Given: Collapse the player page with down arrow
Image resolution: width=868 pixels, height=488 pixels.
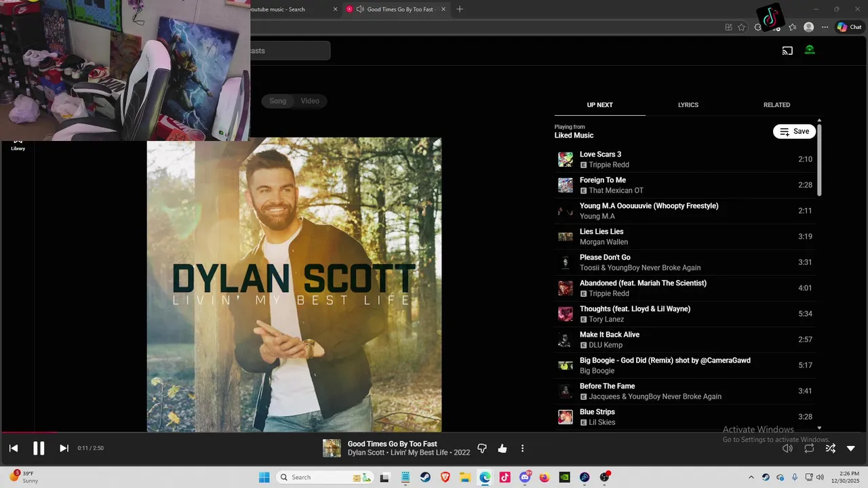Looking at the screenshot, I should [x=851, y=448].
